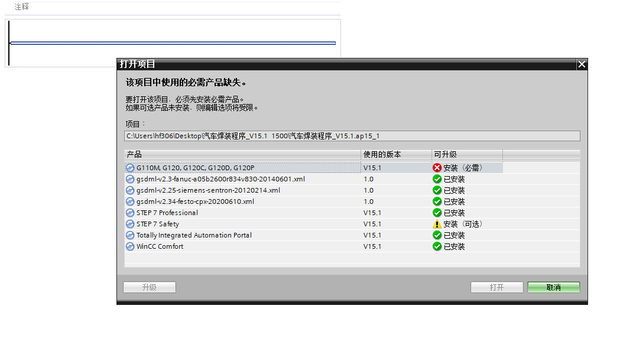Click the 可升级 column header
The image size is (633, 364).
[467, 154]
